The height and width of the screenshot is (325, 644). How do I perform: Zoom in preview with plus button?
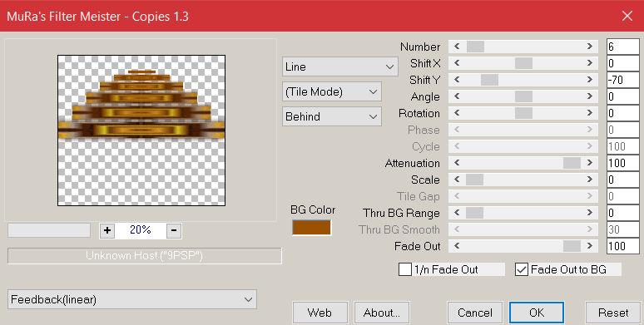[107, 230]
